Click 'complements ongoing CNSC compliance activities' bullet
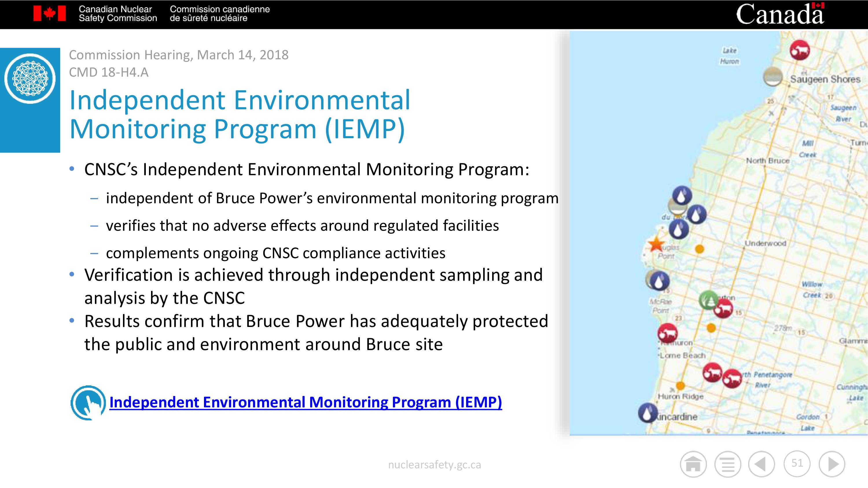The width and height of the screenshot is (868, 488). tap(276, 253)
